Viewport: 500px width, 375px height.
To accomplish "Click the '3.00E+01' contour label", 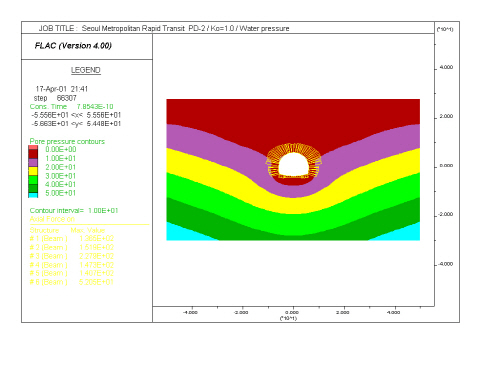I will point(61,176).
